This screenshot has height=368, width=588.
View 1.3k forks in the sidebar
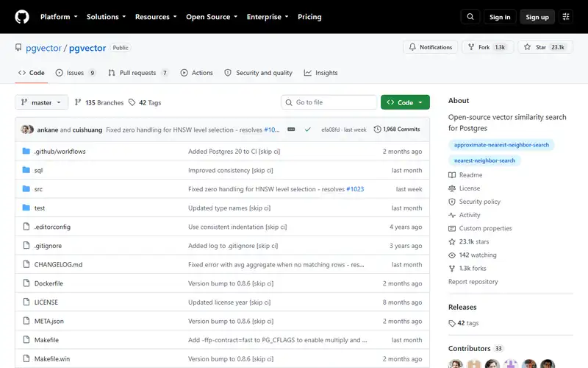point(467,269)
